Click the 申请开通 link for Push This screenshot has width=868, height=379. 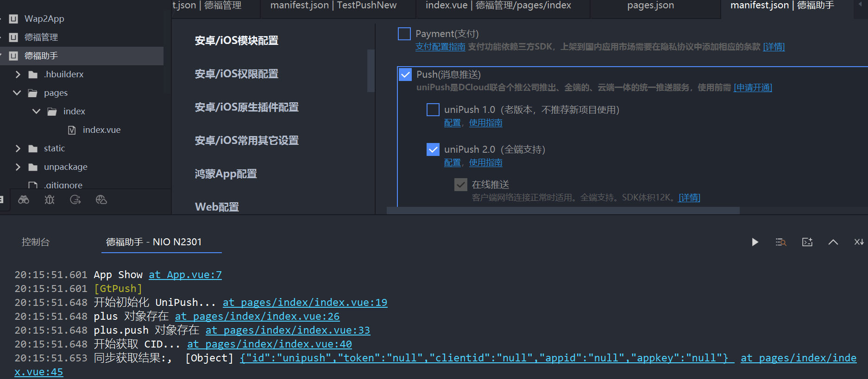tap(753, 87)
